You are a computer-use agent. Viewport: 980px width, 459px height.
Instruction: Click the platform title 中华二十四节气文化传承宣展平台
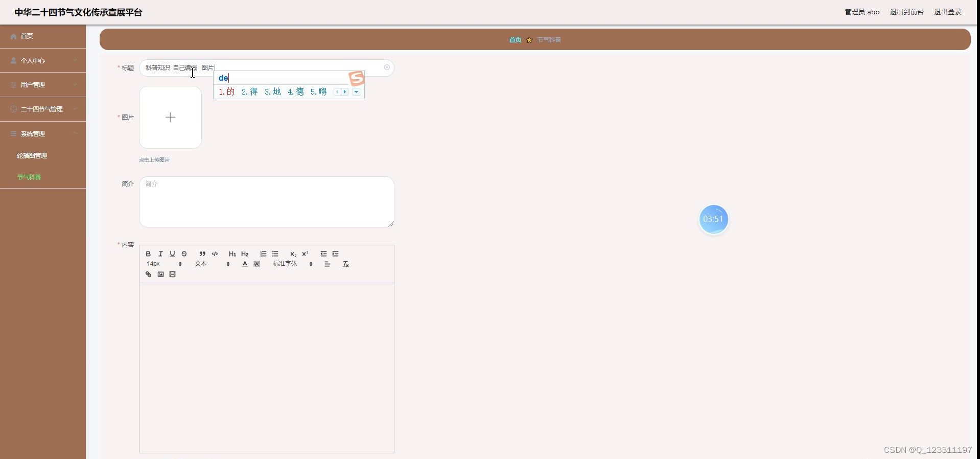click(78, 12)
